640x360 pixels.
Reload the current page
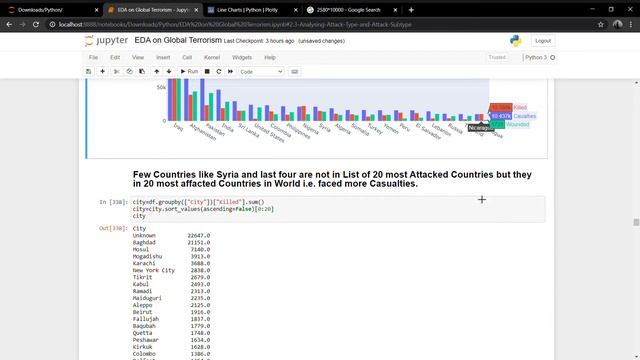36,24
